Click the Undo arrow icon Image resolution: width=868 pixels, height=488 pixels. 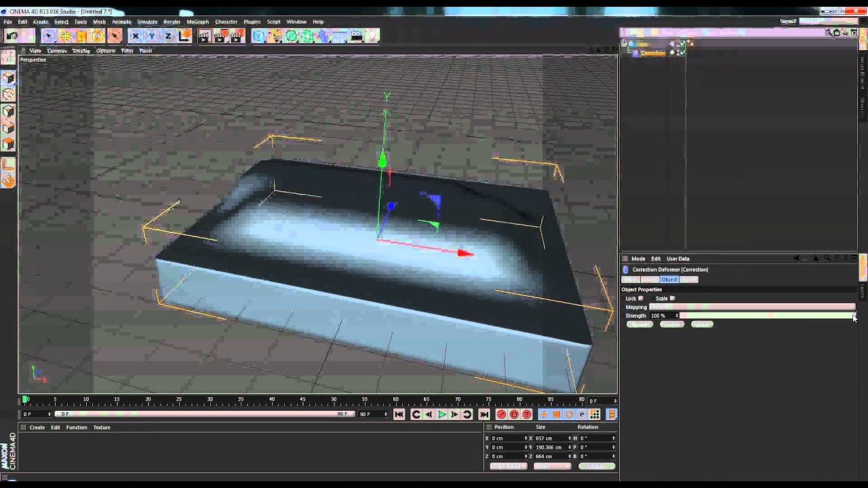tap(12, 36)
